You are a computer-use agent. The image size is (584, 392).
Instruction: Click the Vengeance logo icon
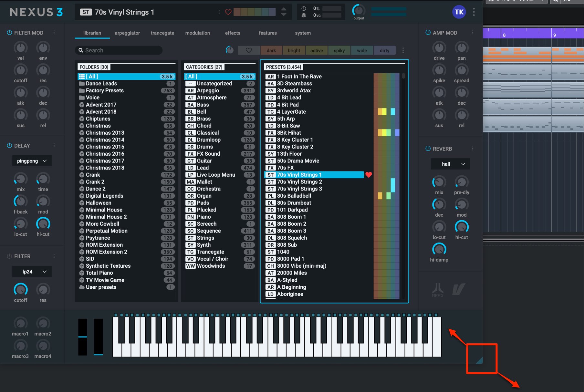(x=459, y=289)
